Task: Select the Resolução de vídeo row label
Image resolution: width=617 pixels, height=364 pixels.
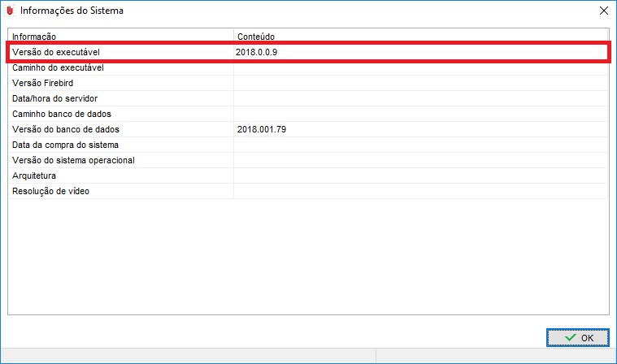Action: [50, 191]
